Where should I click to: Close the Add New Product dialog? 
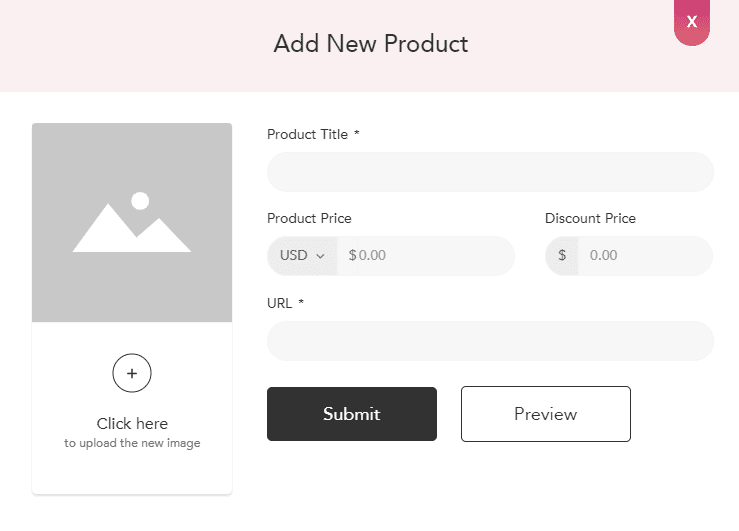click(692, 22)
